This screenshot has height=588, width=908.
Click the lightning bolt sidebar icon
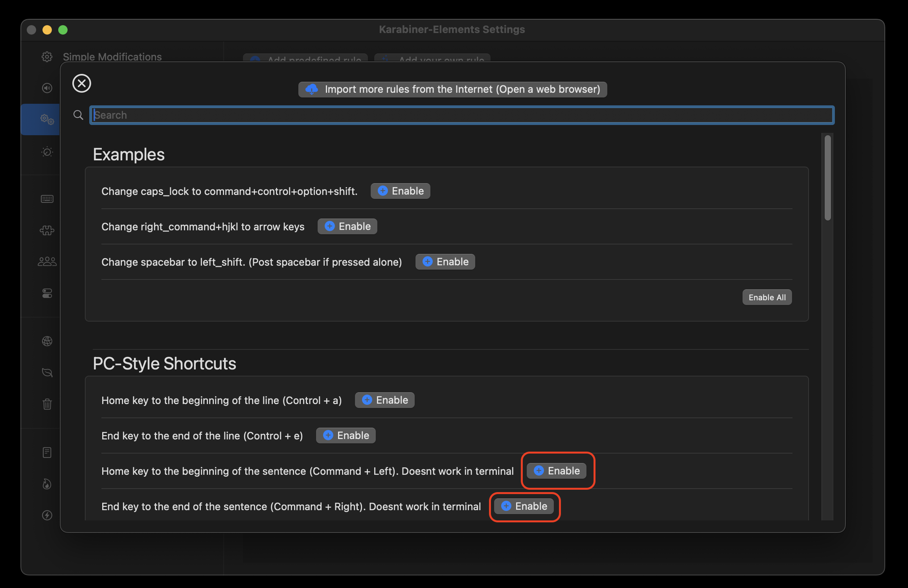[47, 515]
